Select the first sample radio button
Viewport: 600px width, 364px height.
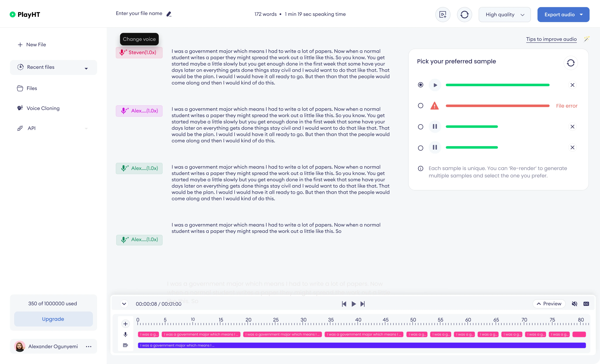[421, 85]
